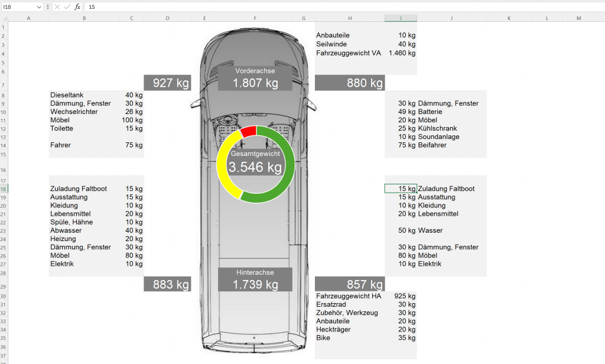605x364 pixels.
Task: Select column M header
Action: [x=578, y=18]
